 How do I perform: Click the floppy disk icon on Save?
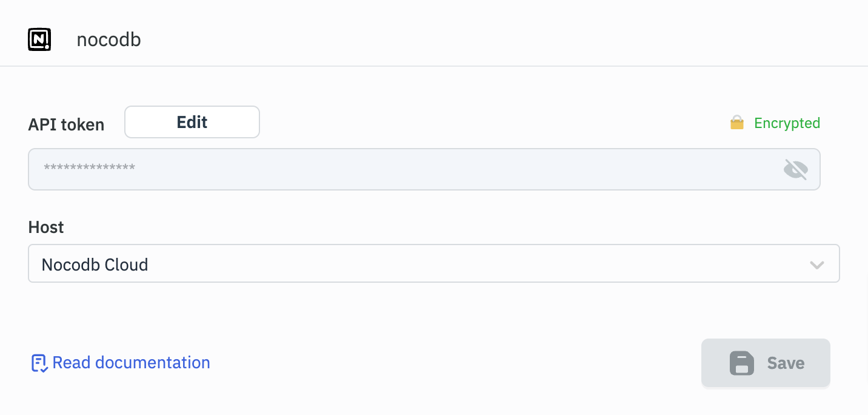pyautogui.click(x=741, y=363)
